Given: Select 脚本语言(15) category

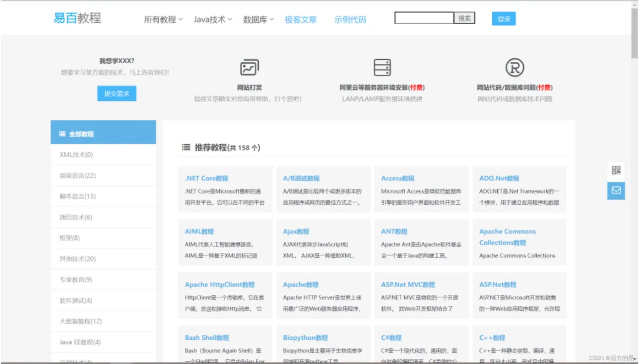Looking at the screenshot, I should pos(103,196).
